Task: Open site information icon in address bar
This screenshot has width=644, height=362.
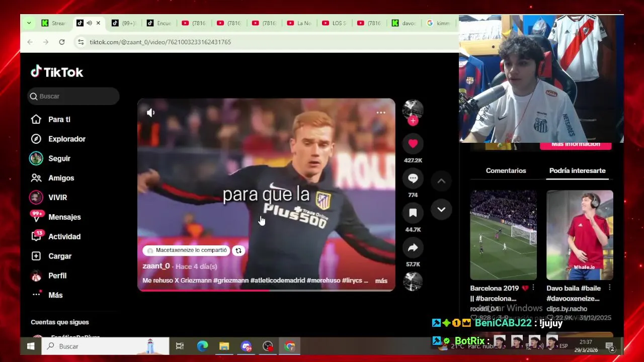Action: pos(80,42)
